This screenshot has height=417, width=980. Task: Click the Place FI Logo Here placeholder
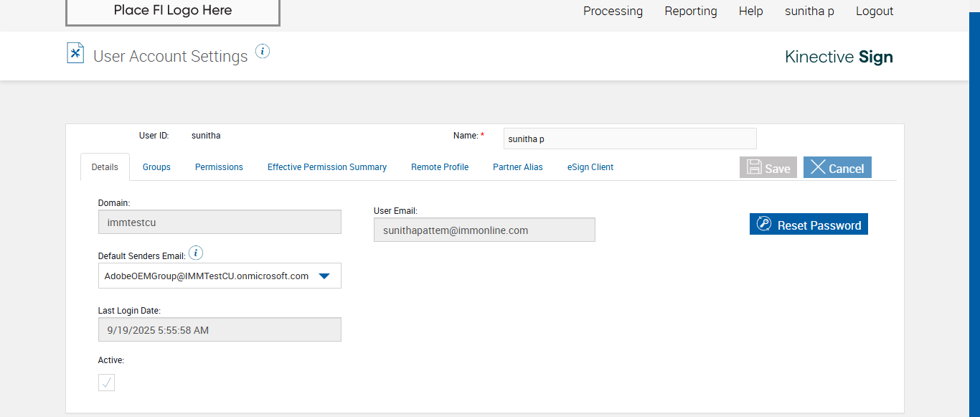173,11
